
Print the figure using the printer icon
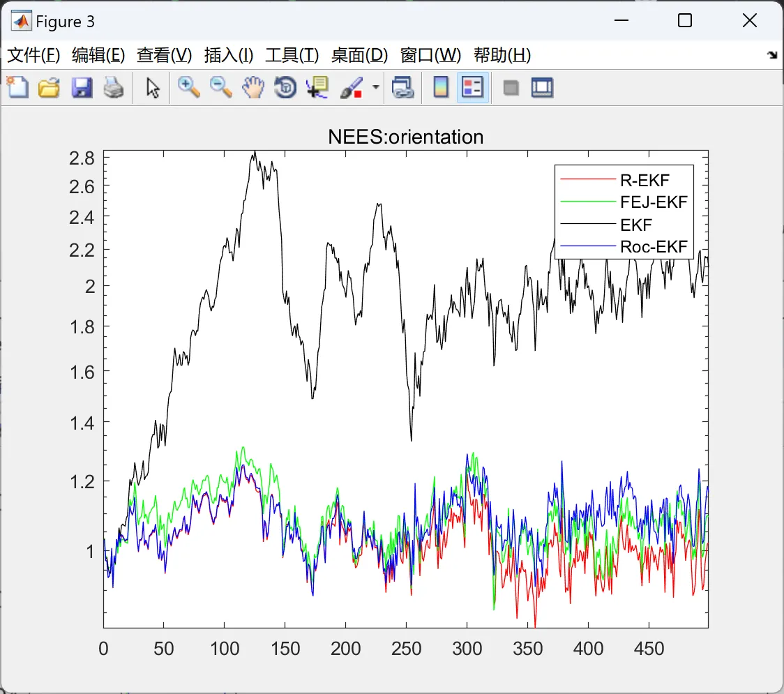(114, 87)
